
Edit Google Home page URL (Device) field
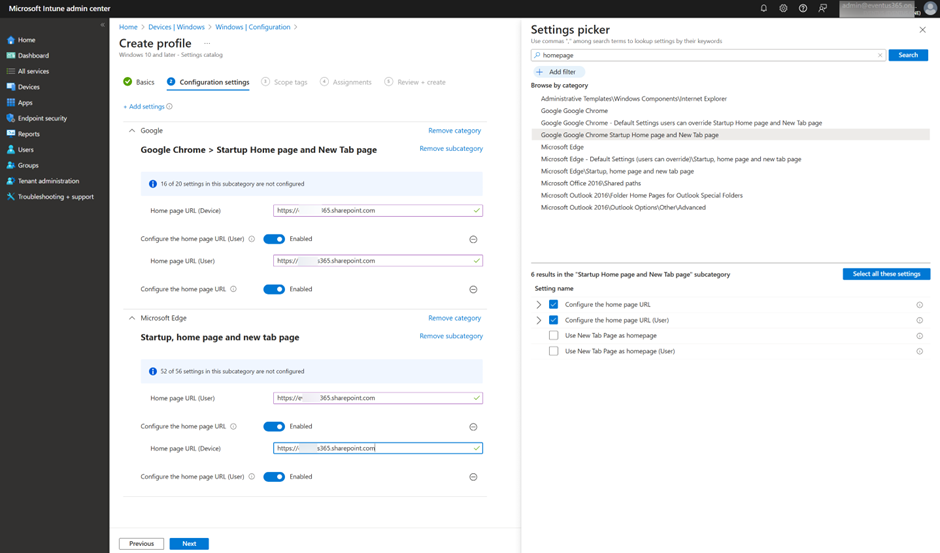[378, 211]
